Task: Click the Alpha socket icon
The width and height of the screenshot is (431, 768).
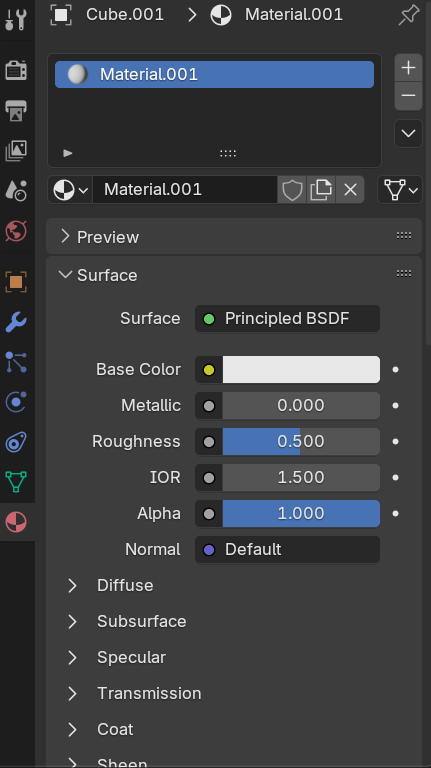Action: tap(209, 514)
